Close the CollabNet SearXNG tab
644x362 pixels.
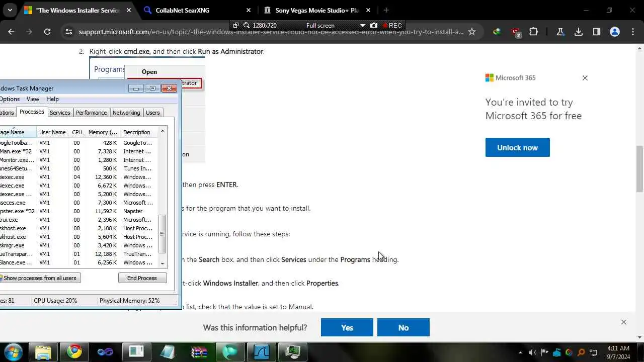point(249,10)
